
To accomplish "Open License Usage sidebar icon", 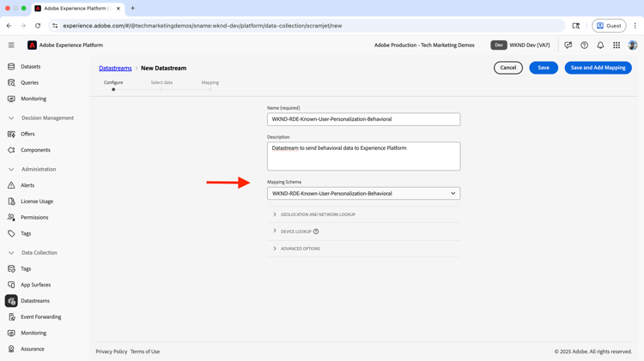I will 11,202.
